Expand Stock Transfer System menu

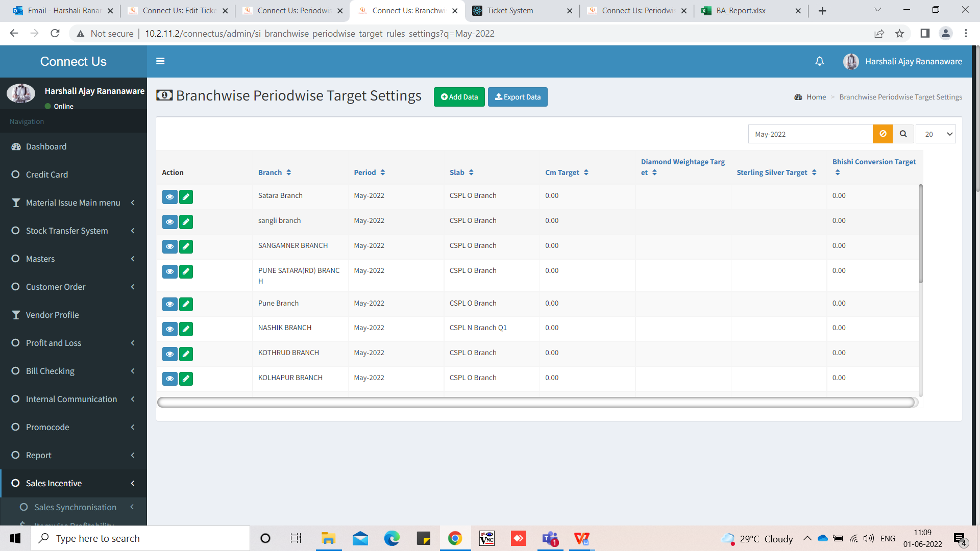tap(73, 231)
